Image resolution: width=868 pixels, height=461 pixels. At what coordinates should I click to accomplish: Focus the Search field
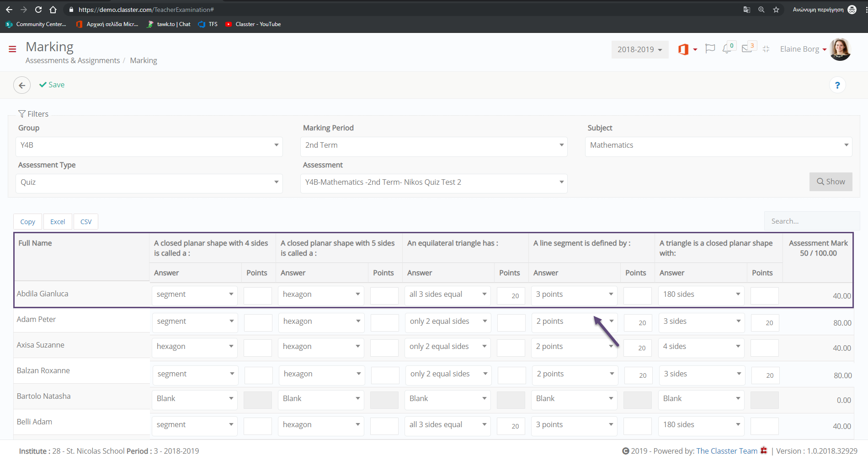(x=812, y=221)
